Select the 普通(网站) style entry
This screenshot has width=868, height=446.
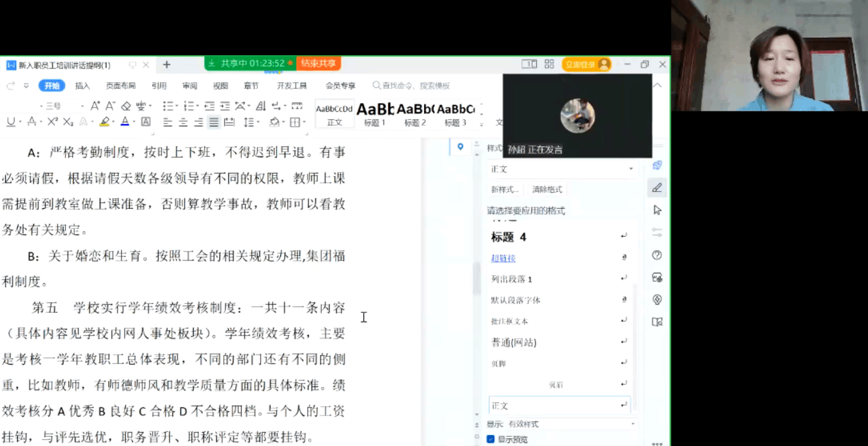514,342
